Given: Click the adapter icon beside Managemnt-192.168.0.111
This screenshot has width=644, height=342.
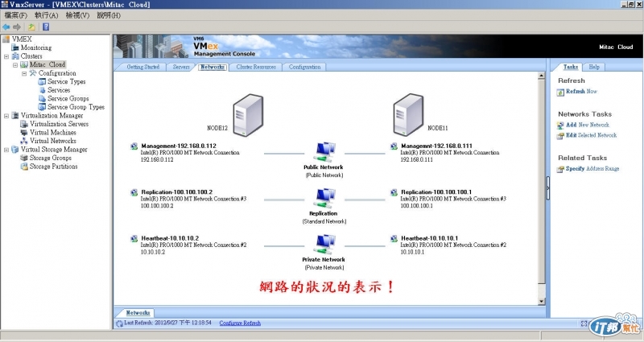Looking at the screenshot, I should [394, 146].
